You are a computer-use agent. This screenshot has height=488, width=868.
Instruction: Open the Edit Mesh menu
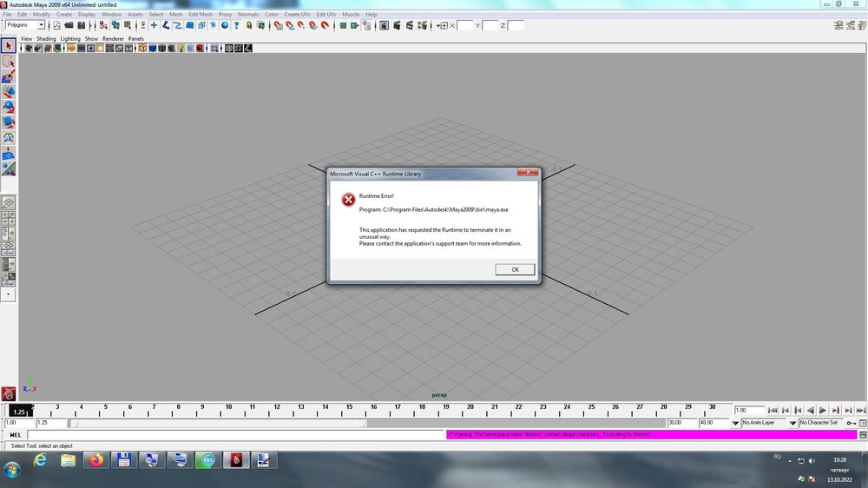coord(201,15)
